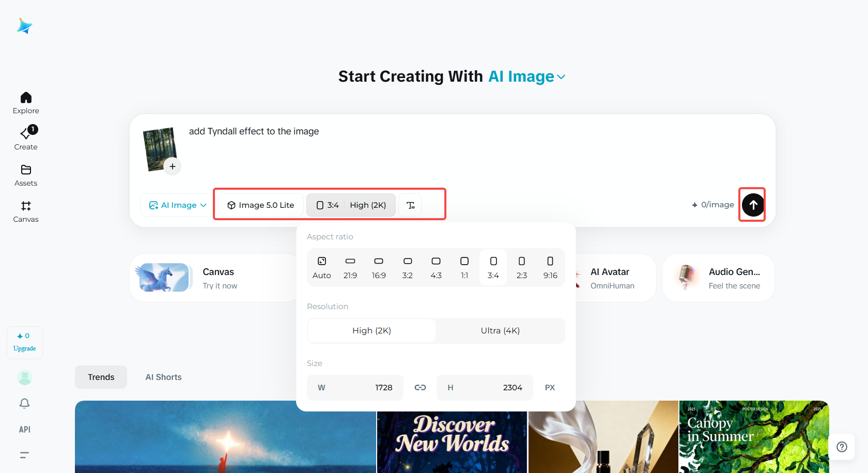The width and height of the screenshot is (868, 473).
Task: Open the Explore home page
Action: pos(26,103)
